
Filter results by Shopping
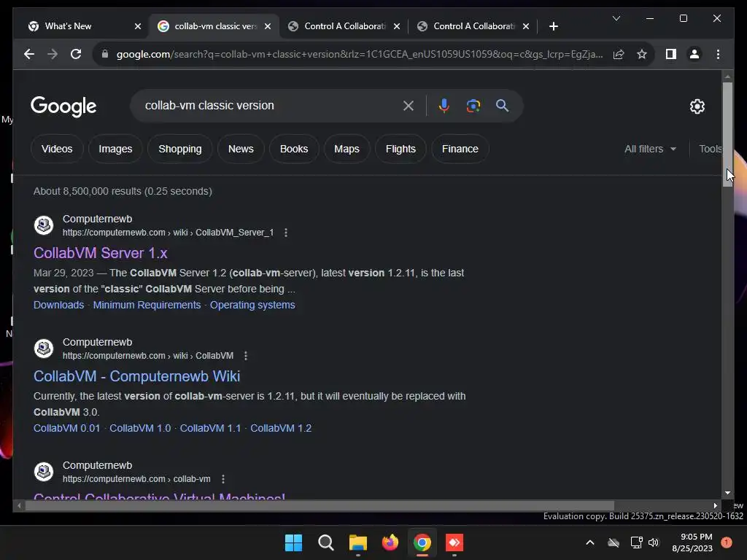tap(180, 149)
